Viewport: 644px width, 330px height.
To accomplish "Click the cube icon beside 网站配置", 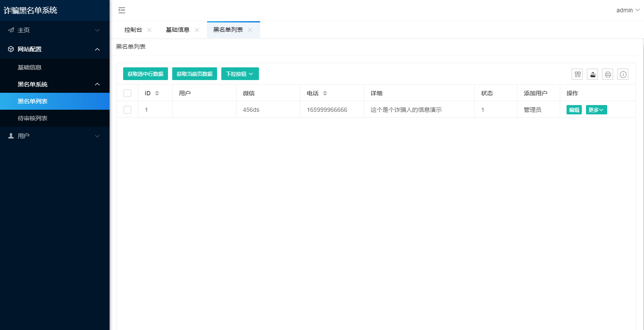I will [x=11, y=49].
